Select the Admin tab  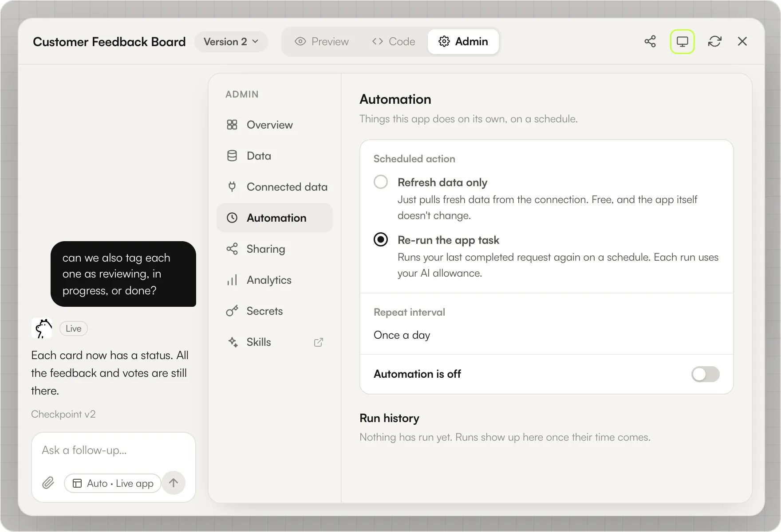pos(463,42)
